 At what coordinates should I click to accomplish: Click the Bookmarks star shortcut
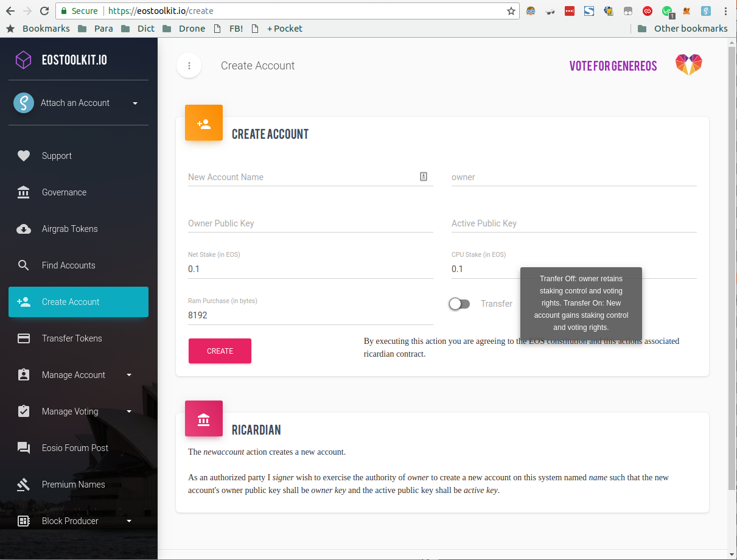(x=38, y=29)
